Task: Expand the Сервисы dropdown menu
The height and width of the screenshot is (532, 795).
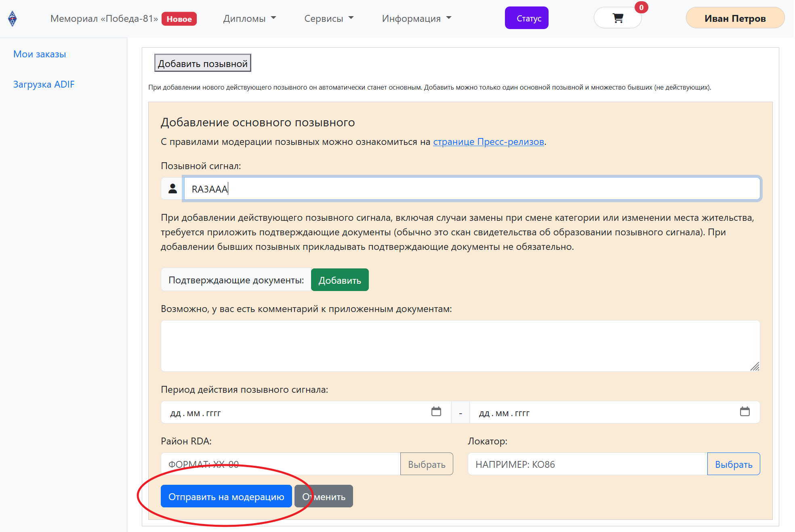Action: (328, 19)
